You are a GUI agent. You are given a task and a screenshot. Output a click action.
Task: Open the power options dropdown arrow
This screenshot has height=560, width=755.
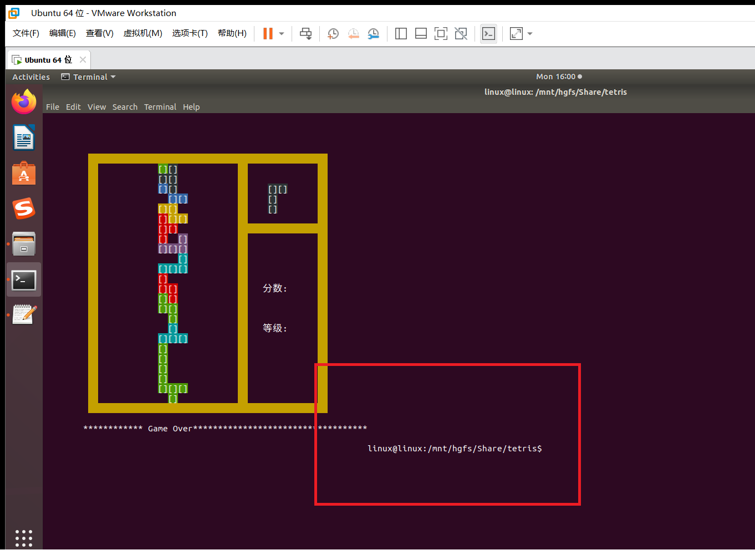[x=282, y=34]
